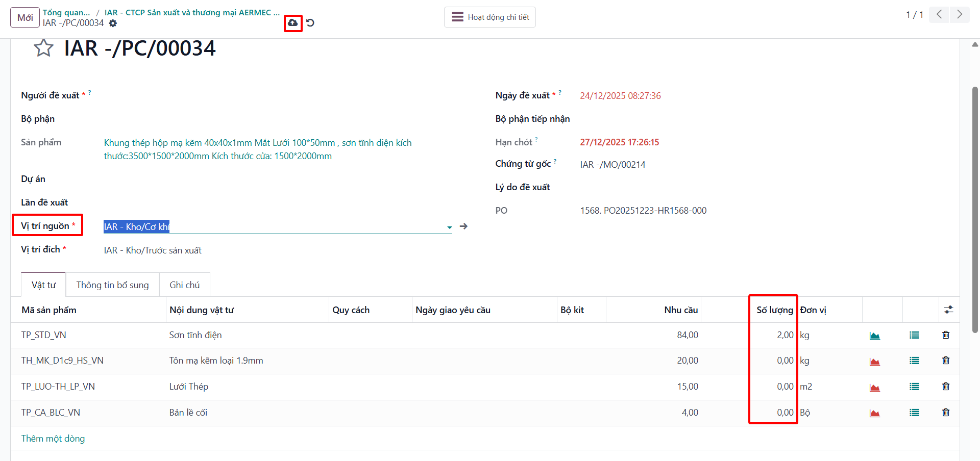This screenshot has width=980, height=461.
Task: Switch to the Vật tư tab
Action: [43, 285]
